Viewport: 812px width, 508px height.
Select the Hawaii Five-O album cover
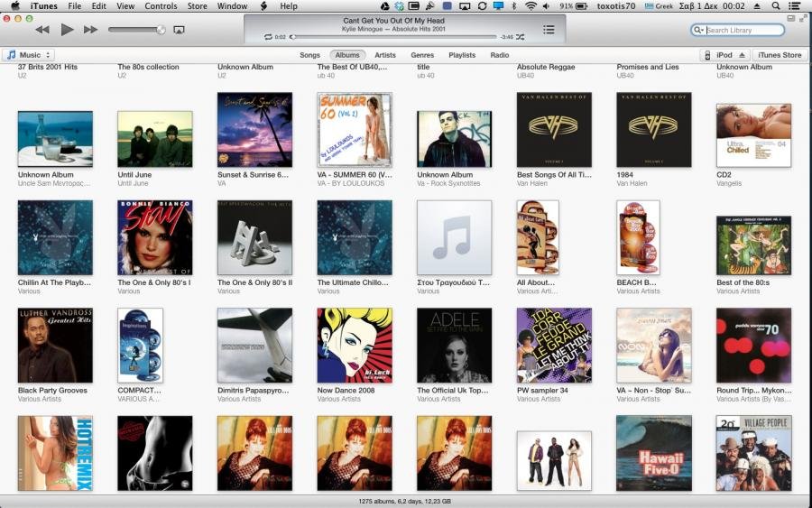pos(654,453)
